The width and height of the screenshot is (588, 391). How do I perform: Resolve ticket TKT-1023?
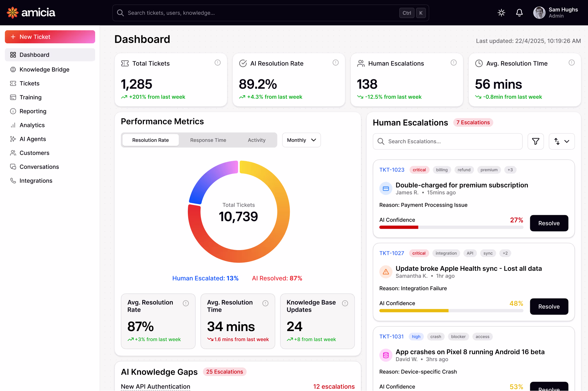click(549, 223)
